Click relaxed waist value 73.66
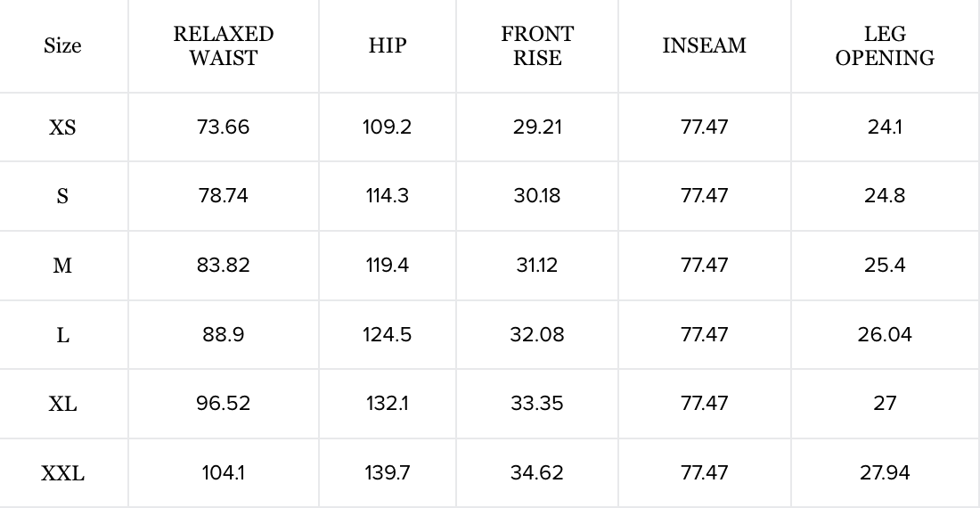This screenshot has width=980, height=508. [224, 127]
